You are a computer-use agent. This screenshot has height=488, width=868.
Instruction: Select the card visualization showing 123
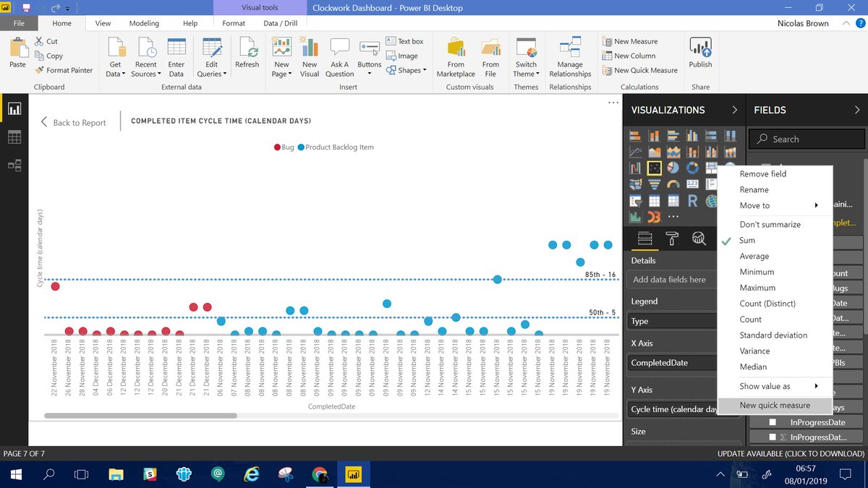692,184
